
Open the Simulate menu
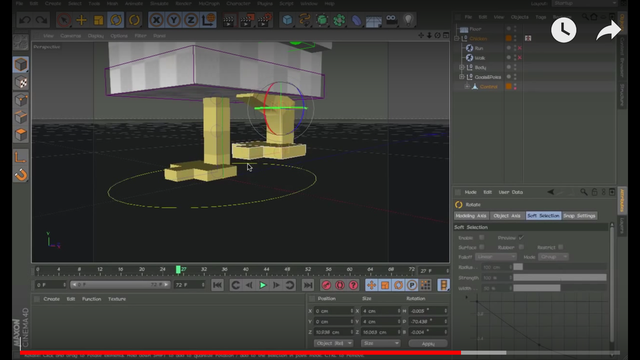[x=159, y=3]
